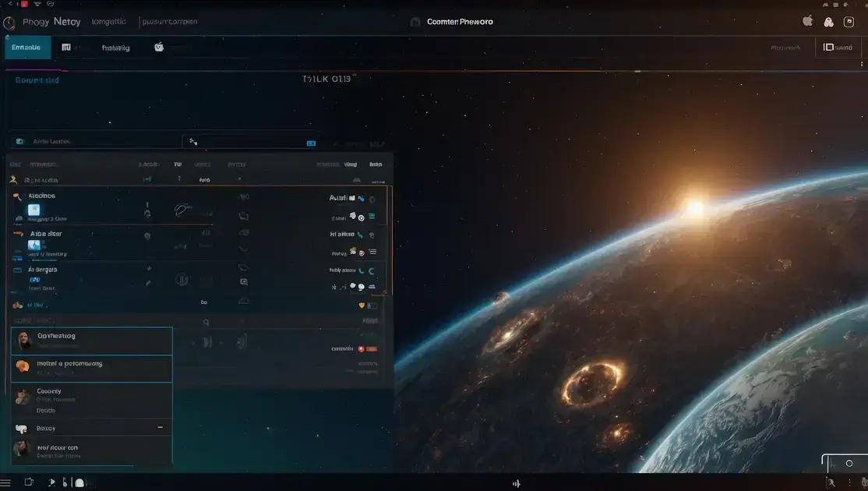Click the cloud-shaped icon at top right

coord(828,22)
